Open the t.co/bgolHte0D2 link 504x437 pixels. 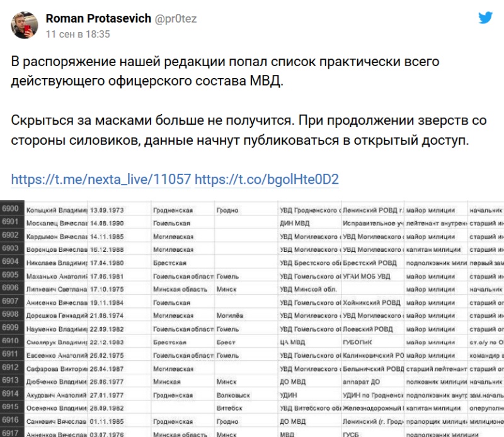tap(266, 179)
